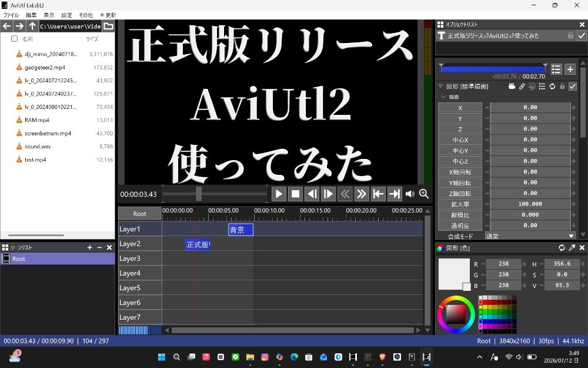The width and height of the screenshot is (588, 368).
Task: Select gadgeteer2.mp4 in the file list
Action: click(x=45, y=67)
